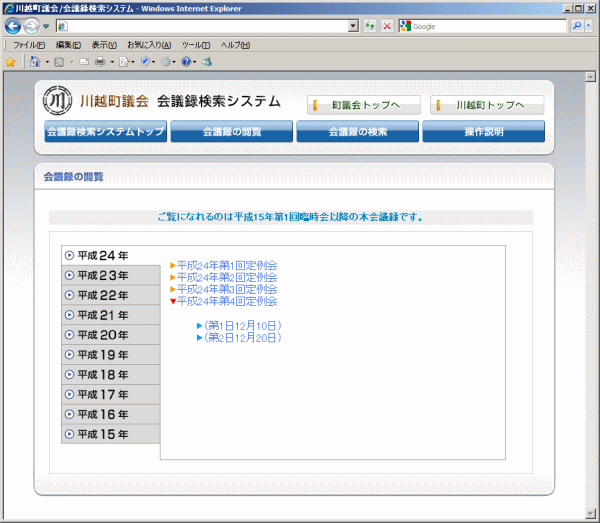600x523 pixels.
Task: Open the address bar dropdown arrow
Action: click(x=354, y=26)
